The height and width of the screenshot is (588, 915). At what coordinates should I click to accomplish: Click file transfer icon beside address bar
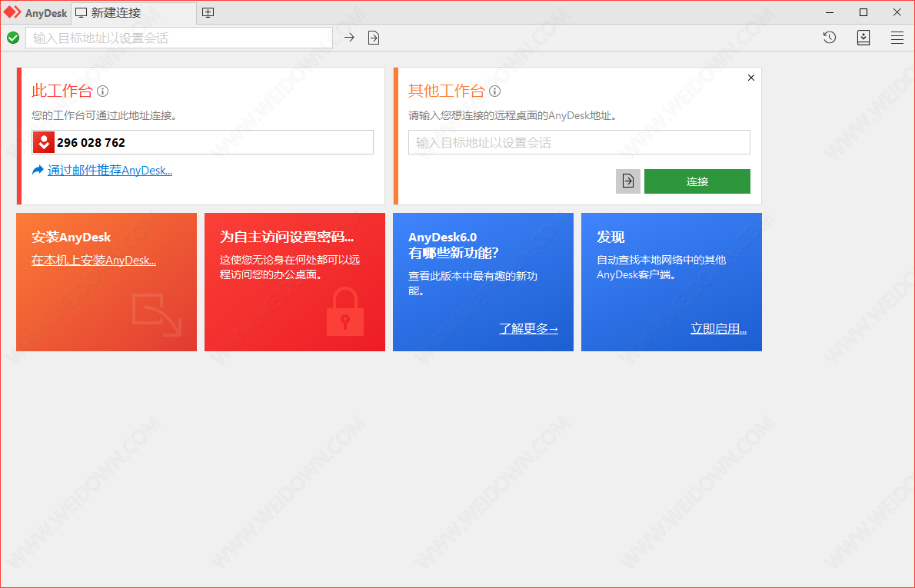pos(374,38)
